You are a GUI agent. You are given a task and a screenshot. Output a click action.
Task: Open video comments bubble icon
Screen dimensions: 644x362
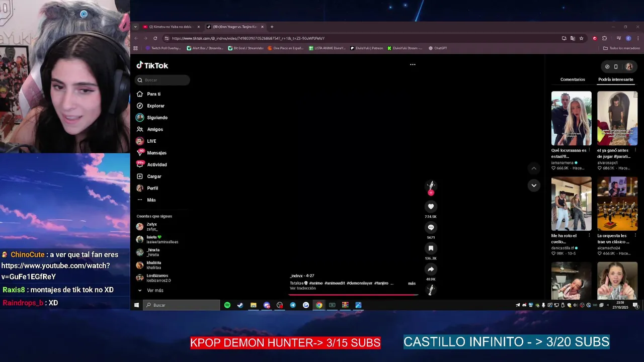[431, 227]
